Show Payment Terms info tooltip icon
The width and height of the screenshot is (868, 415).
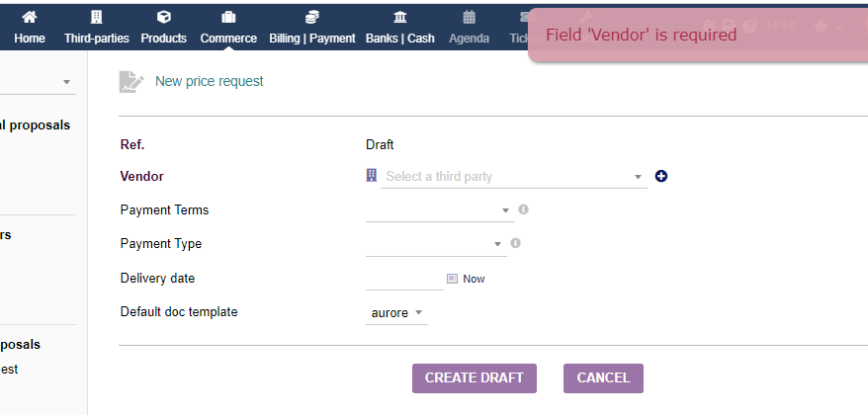tap(523, 209)
